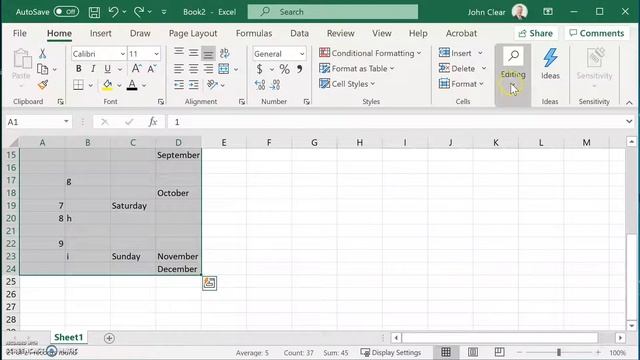This screenshot has height=360, width=640.
Task: Decrease decimal places
Action: pos(276,85)
